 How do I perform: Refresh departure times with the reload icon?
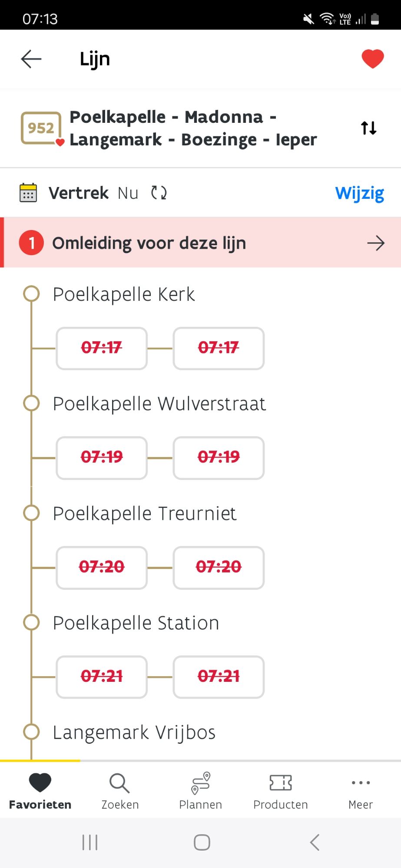click(159, 193)
